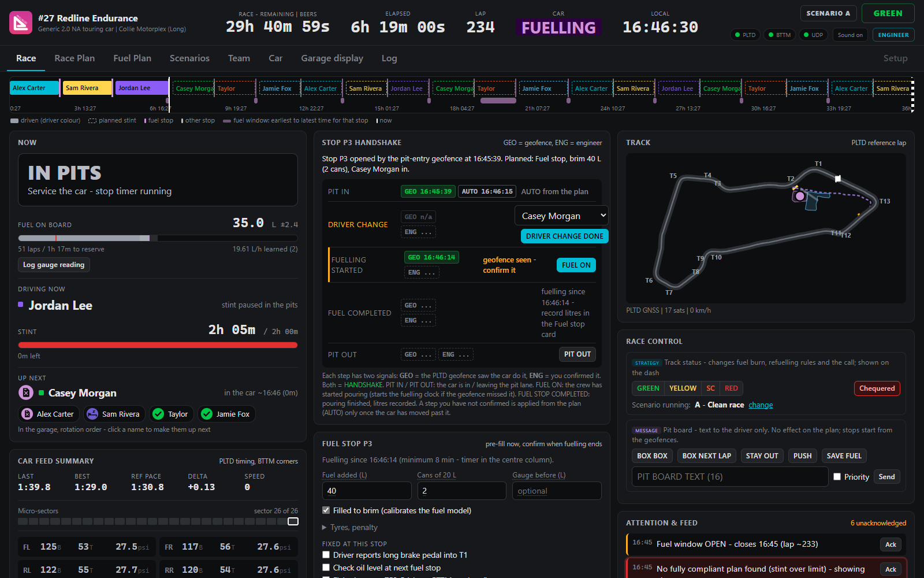Click the green GREEN status button in header
Screen dimensions: 924x578
[x=888, y=13]
